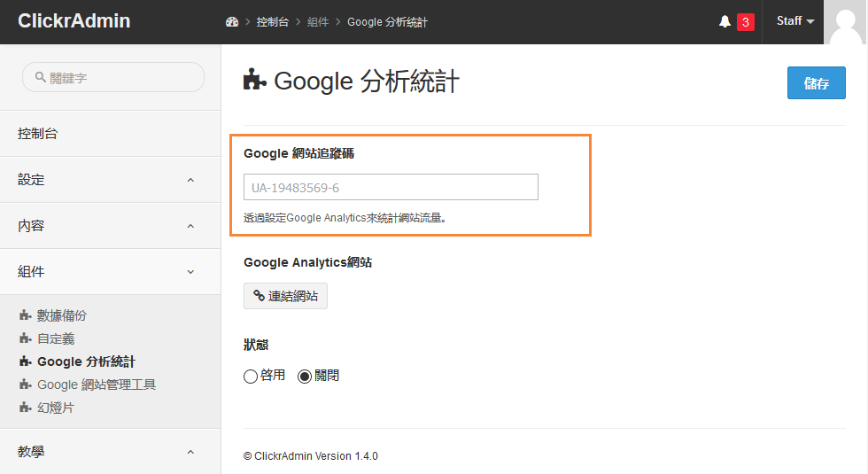Open notifications bell icon

(x=725, y=21)
